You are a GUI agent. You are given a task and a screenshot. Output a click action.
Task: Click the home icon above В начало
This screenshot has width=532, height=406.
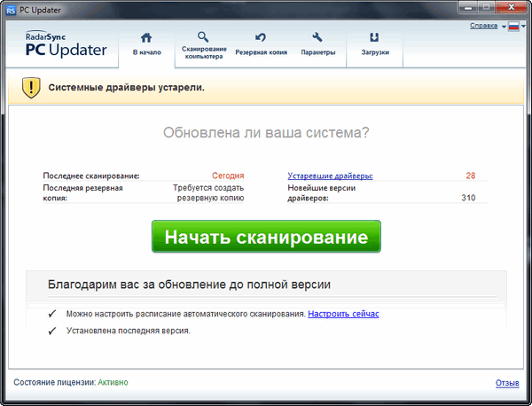(146, 37)
